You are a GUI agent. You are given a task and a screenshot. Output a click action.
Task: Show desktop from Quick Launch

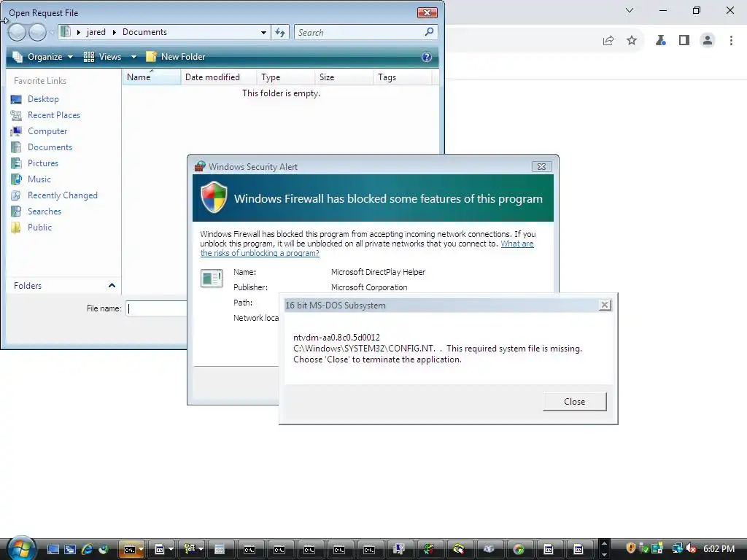click(53, 550)
